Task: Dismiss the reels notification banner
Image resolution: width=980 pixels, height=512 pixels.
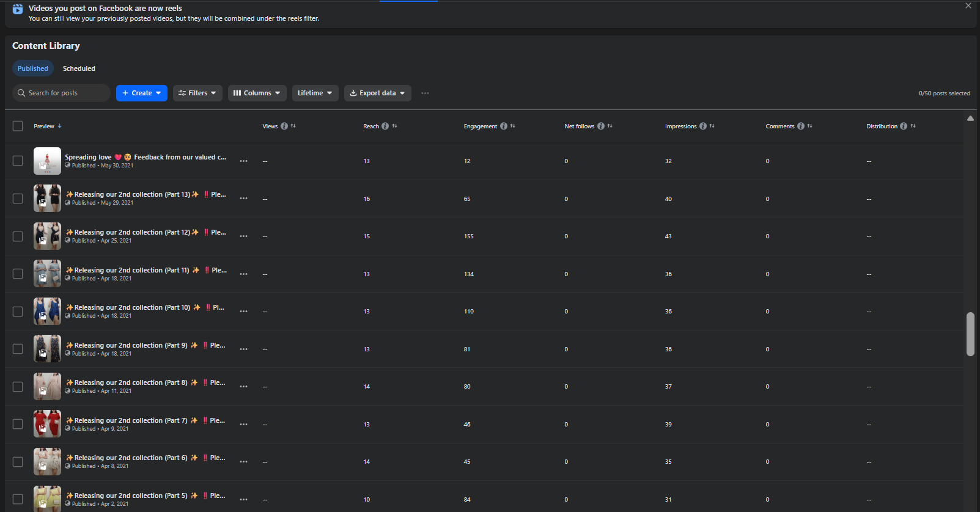Action: pos(968,5)
